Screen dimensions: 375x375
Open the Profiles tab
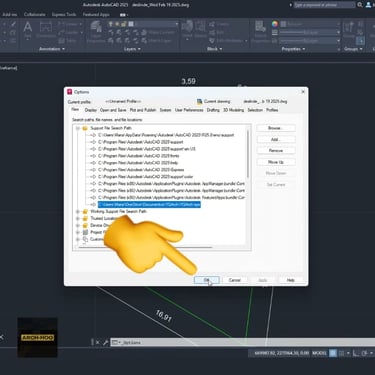tap(272, 110)
